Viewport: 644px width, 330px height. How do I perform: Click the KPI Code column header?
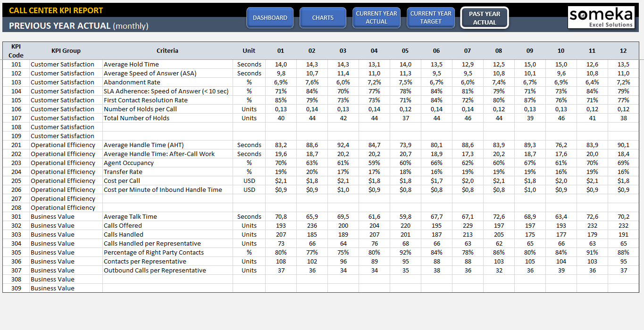(x=16, y=50)
